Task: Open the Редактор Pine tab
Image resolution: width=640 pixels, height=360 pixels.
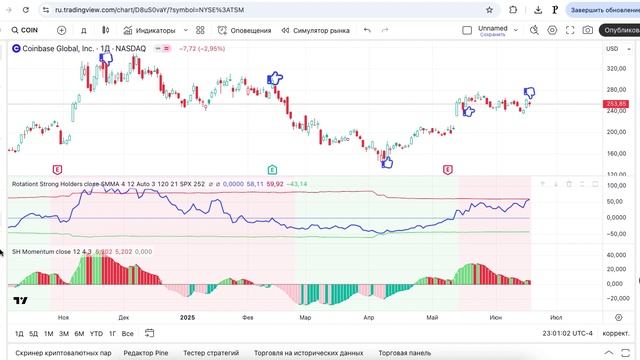Action: 146,353
